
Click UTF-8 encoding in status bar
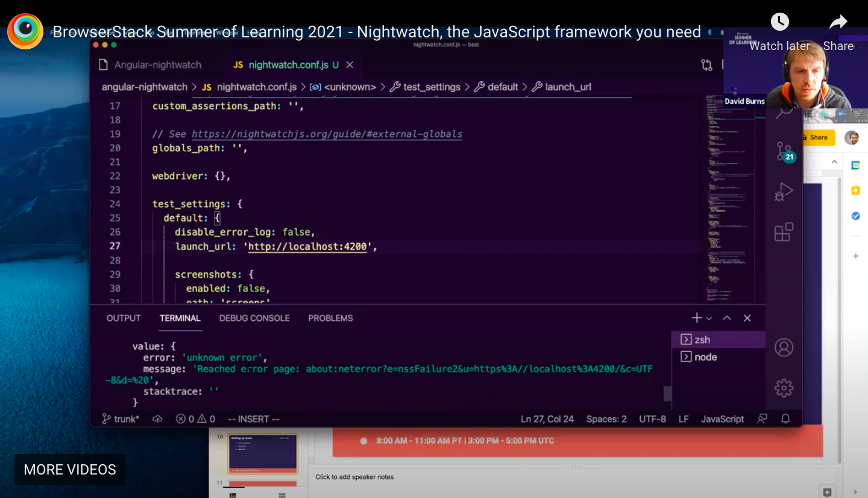[652, 419]
